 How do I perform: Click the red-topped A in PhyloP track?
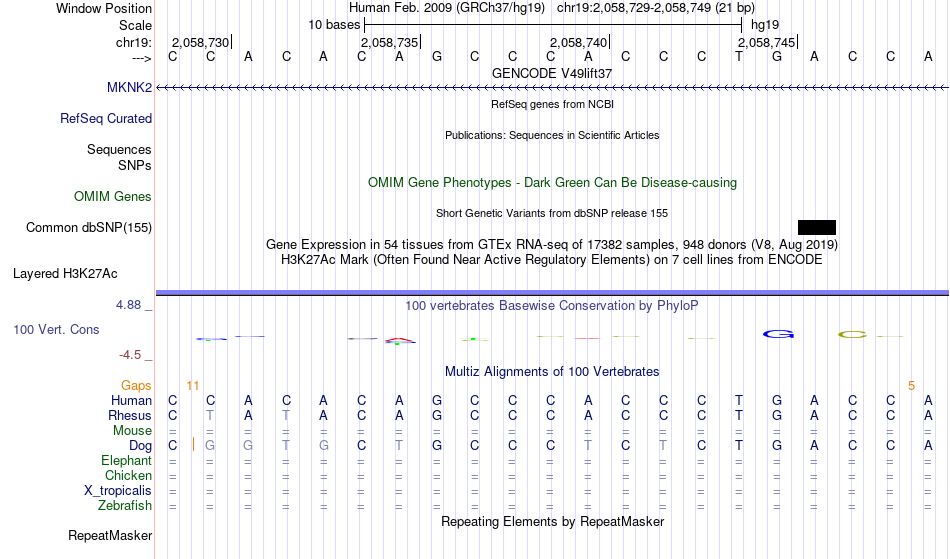pos(400,340)
